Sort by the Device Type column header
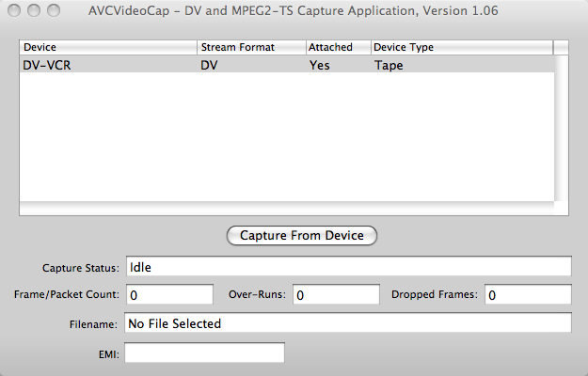The height and width of the screenshot is (376, 588). tap(462, 47)
